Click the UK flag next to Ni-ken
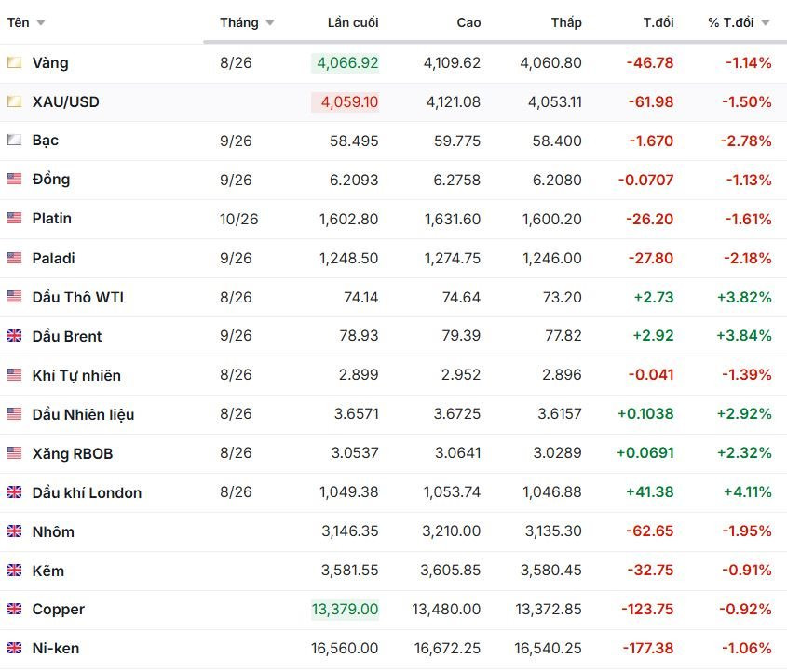Viewport: 787px width, 672px height. coord(15,648)
